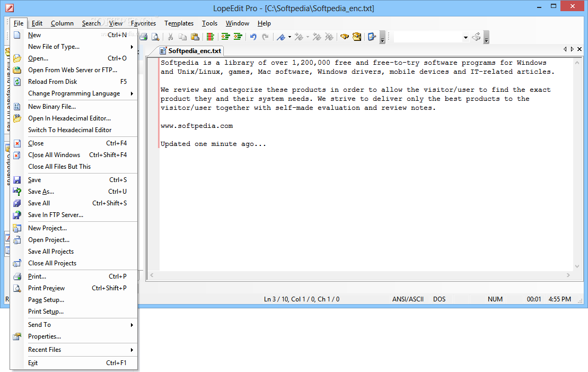The image size is (588, 372).
Task: Click the folder icon beside Open...
Action: click(17, 58)
